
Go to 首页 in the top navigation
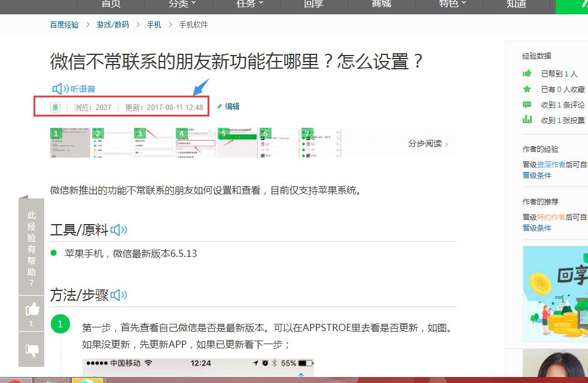[x=111, y=4]
